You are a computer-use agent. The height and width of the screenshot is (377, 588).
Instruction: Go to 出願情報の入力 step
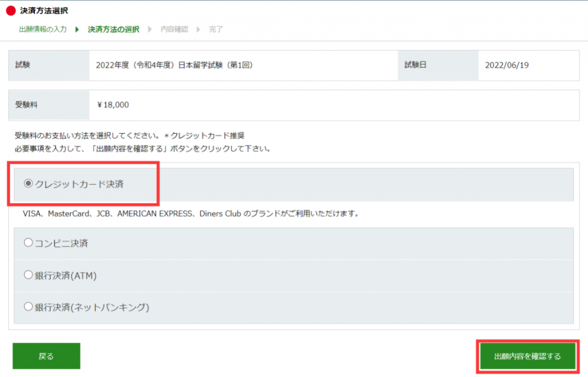pos(43,29)
